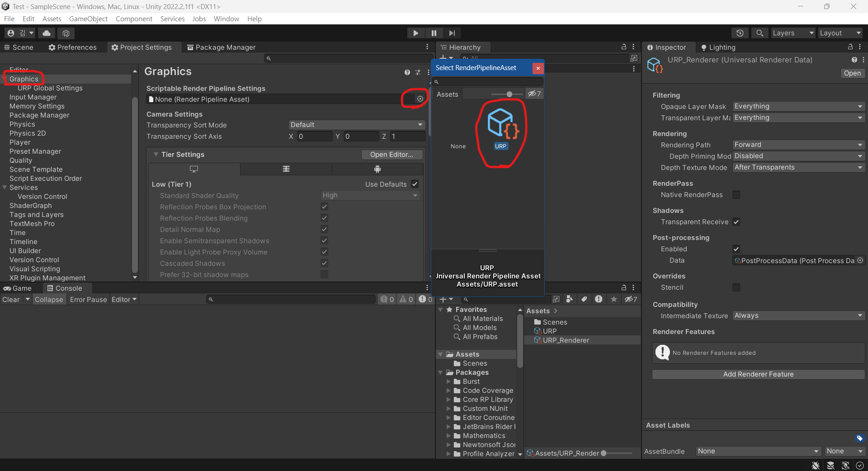
Task: Toggle Error Pause in the Console
Action: [x=88, y=300]
